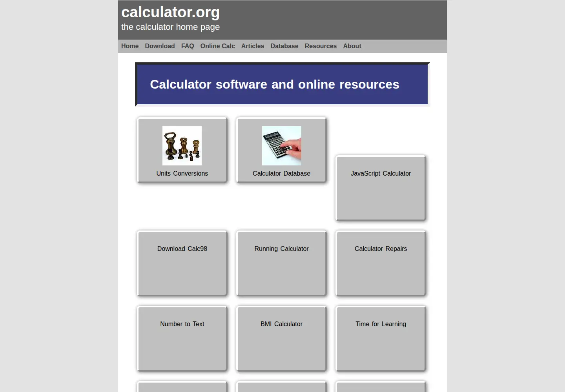Open the Articles navigation item

253,46
